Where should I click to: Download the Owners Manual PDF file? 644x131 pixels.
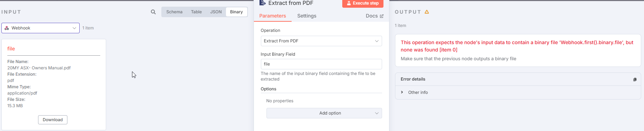53,120
